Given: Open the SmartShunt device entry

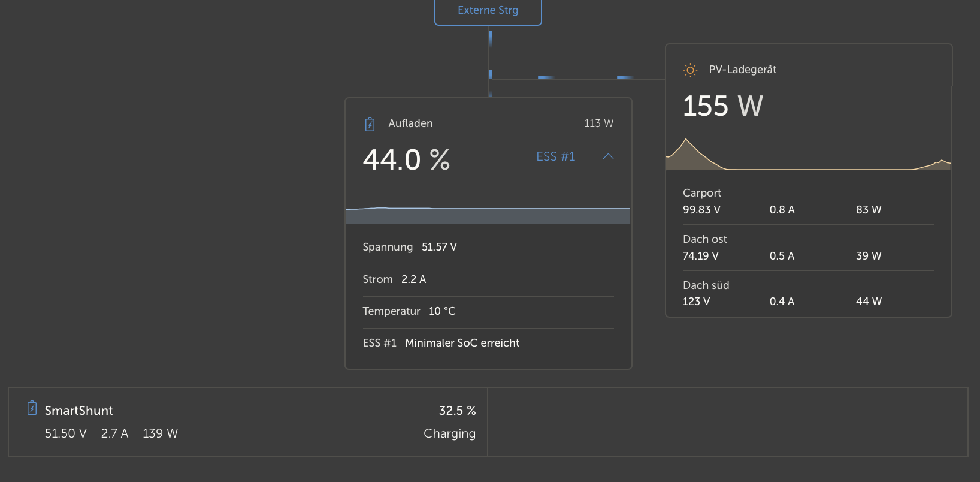Looking at the screenshot, I should tap(79, 411).
